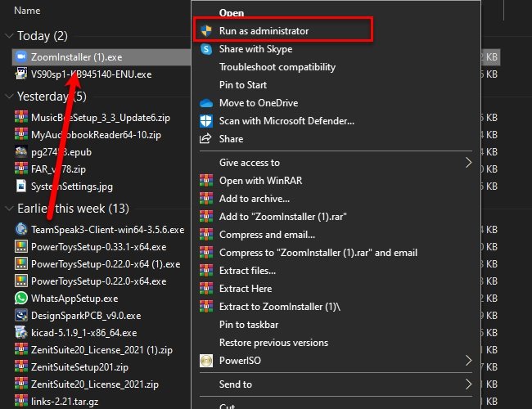Screen dimensions: 532x409
Task: Click the icon of VS90sp1-KB945140-ENU.exe
Action: 21,74
